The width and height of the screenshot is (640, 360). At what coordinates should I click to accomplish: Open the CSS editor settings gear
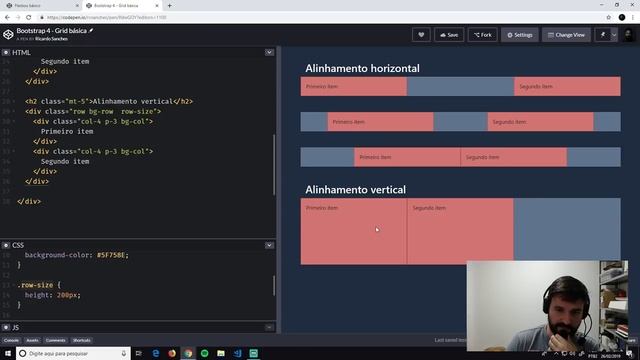tap(6, 245)
